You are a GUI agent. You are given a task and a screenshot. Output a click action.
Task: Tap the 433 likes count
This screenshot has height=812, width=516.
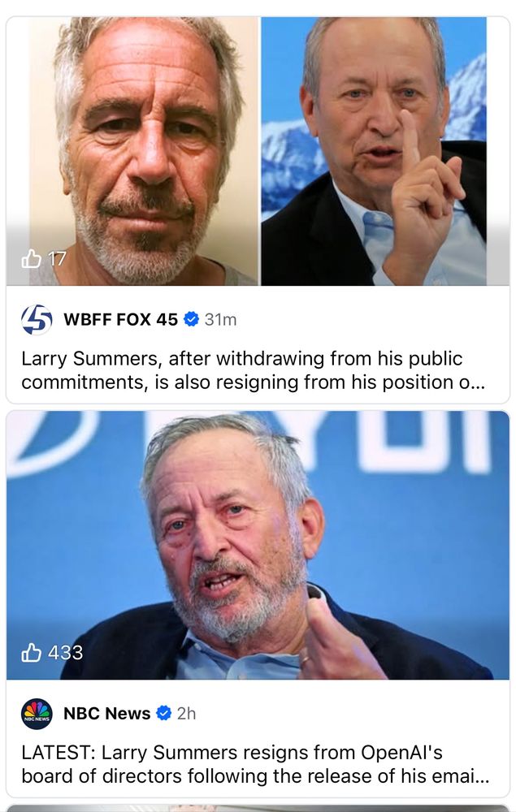(65, 653)
